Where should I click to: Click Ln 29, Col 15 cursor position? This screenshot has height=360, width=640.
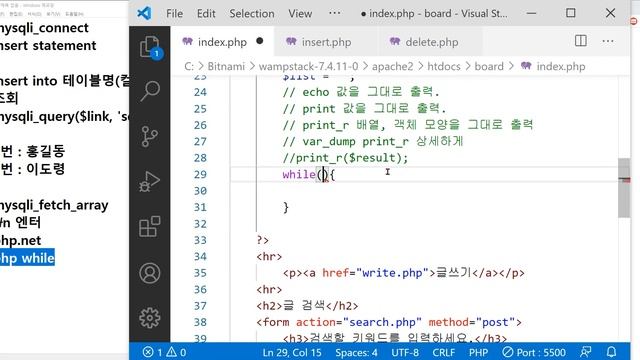pos(292,352)
